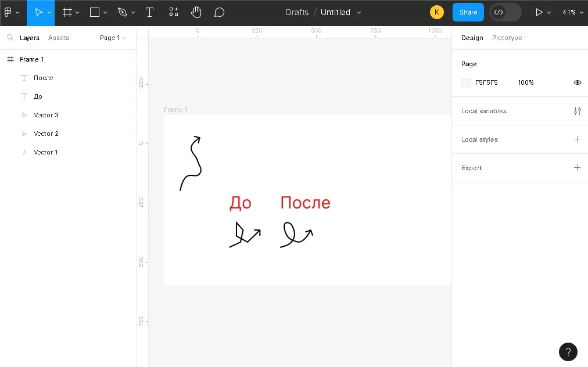This screenshot has width=588, height=367.
Task: Select the Frame tool
Action: point(67,12)
